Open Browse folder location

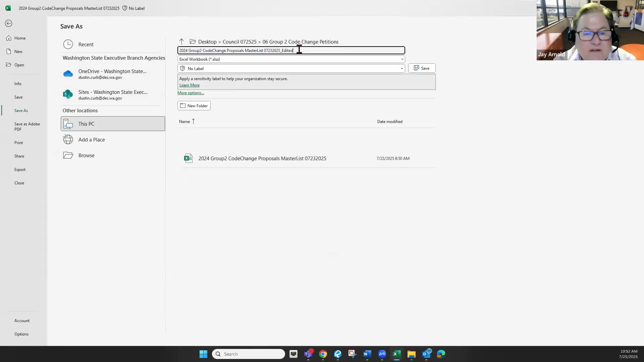coord(86,156)
